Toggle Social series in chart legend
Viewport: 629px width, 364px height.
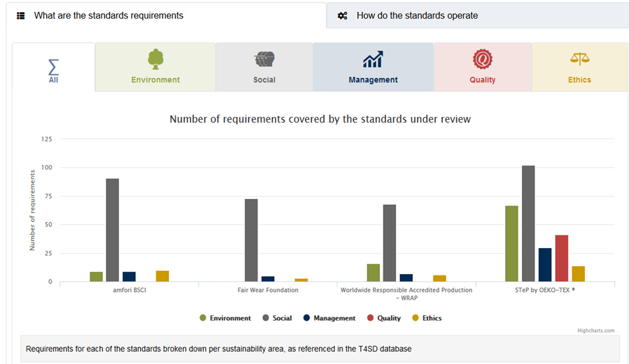[x=277, y=318]
